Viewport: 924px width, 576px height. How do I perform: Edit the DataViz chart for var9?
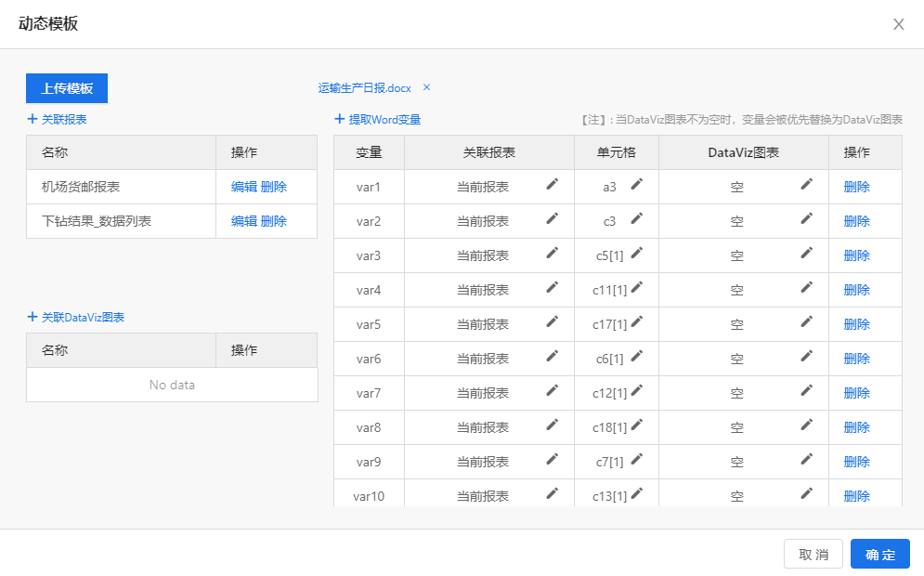click(x=807, y=459)
